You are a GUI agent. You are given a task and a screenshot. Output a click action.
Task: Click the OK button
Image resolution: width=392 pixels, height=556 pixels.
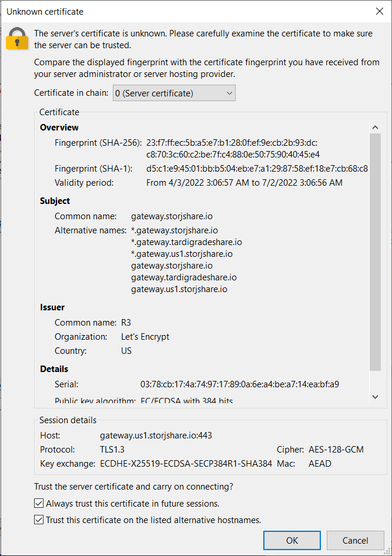click(292, 540)
